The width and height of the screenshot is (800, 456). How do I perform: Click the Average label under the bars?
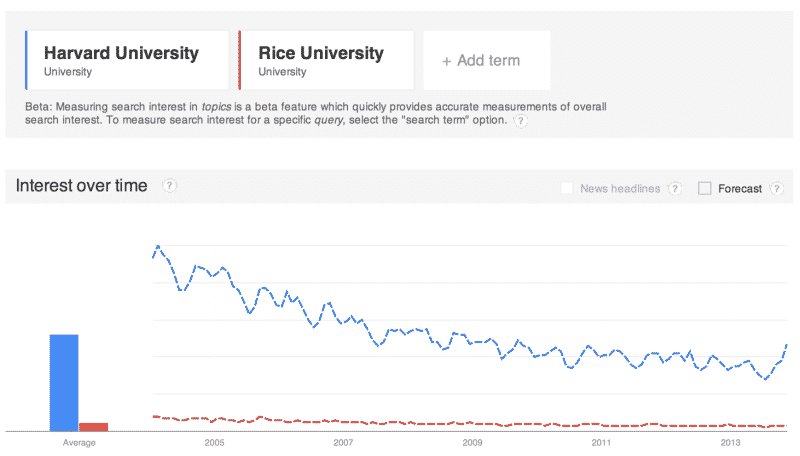pos(79,441)
